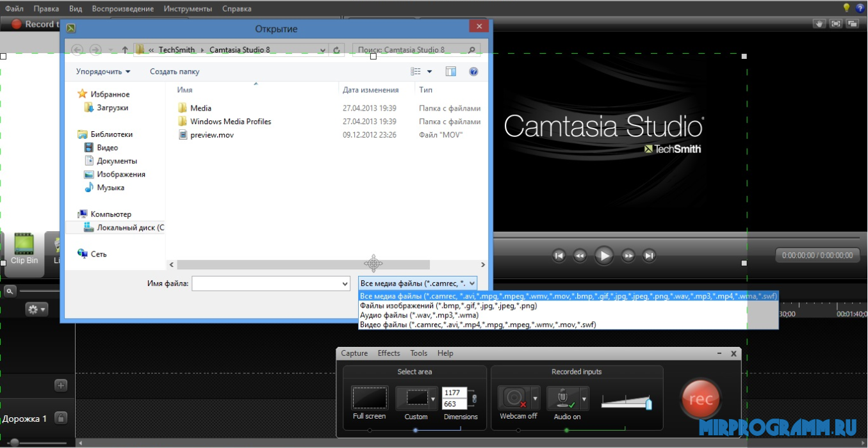This screenshot has height=448, width=868.
Task: Click Создать папку button
Action: click(x=174, y=72)
